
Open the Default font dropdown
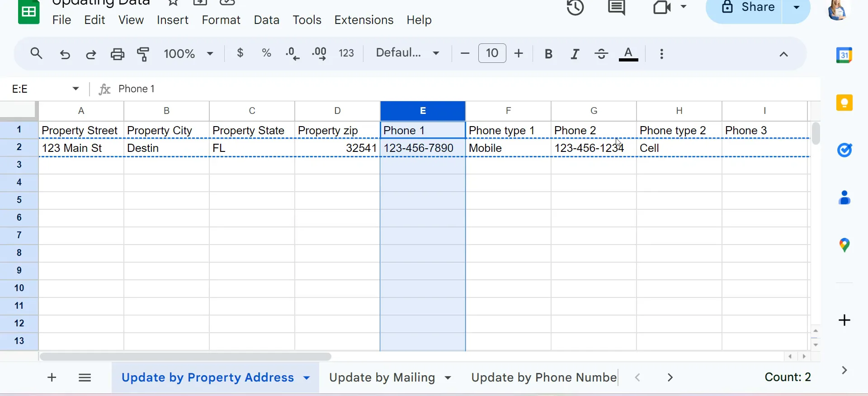coord(408,53)
